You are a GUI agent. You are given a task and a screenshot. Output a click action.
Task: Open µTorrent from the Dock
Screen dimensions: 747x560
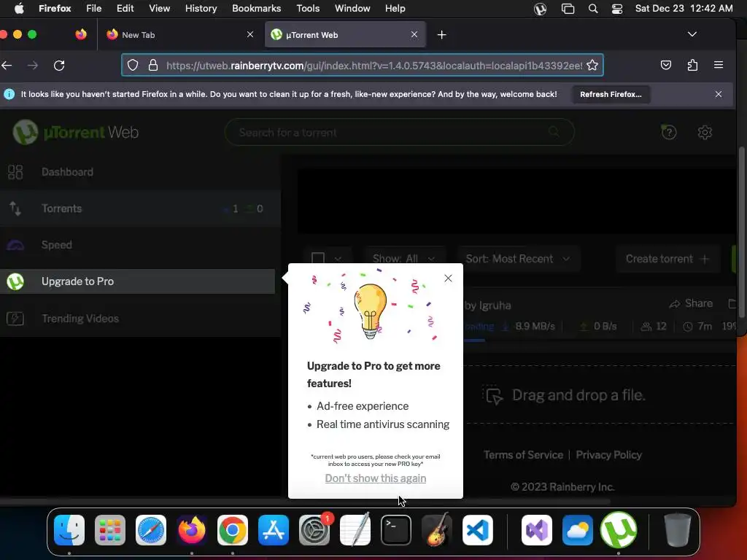619,530
